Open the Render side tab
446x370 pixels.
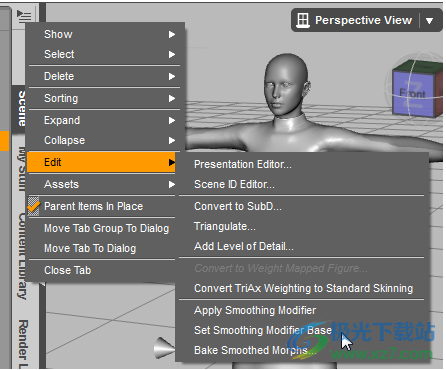(x=23, y=343)
